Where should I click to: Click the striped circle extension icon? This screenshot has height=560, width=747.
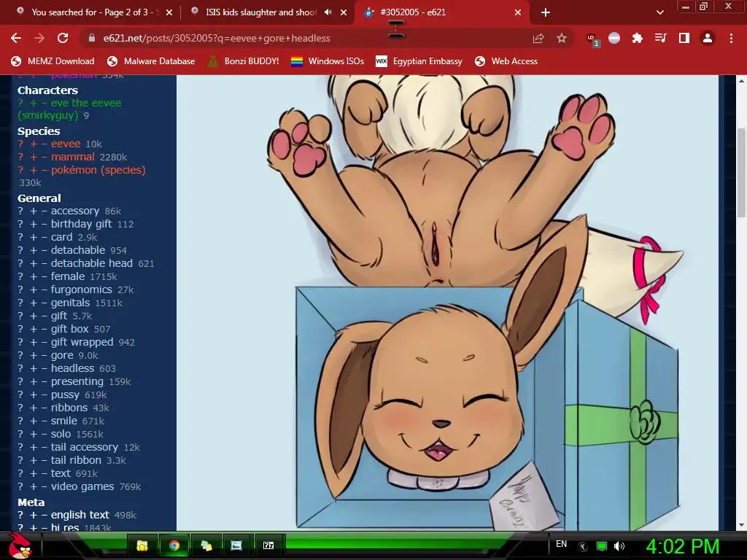(x=614, y=38)
